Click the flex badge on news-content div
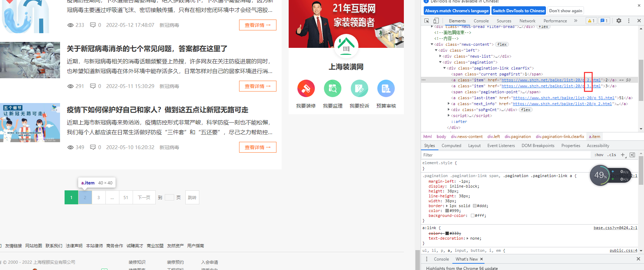Viewport: 644px width, 270px height. pyautogui.click(x=502, y=44)
